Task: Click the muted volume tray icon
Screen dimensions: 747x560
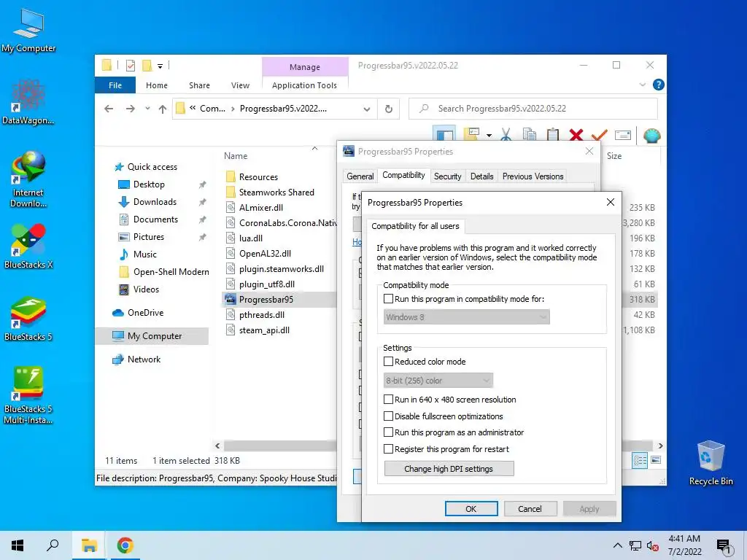Action: (x=652, y=545)
